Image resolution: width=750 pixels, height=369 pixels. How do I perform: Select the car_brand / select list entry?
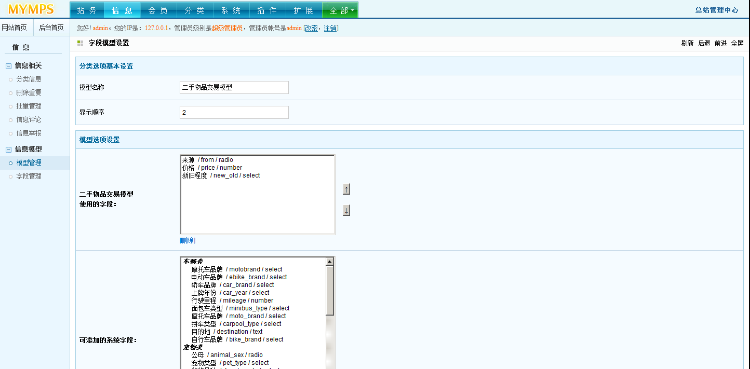230,285
